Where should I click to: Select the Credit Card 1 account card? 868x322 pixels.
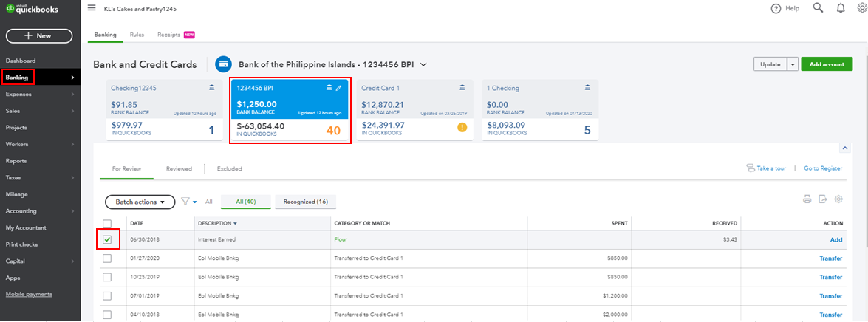[x=414, y=109]
